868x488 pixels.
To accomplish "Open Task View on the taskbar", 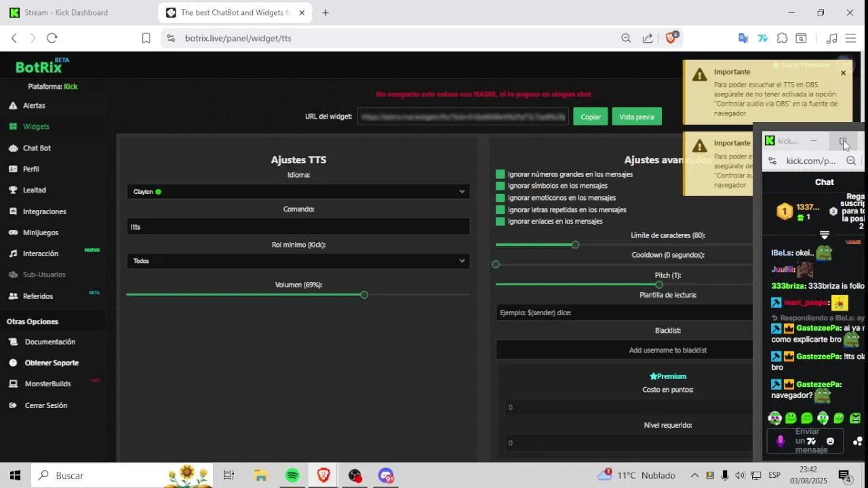I will coord(229,476).
